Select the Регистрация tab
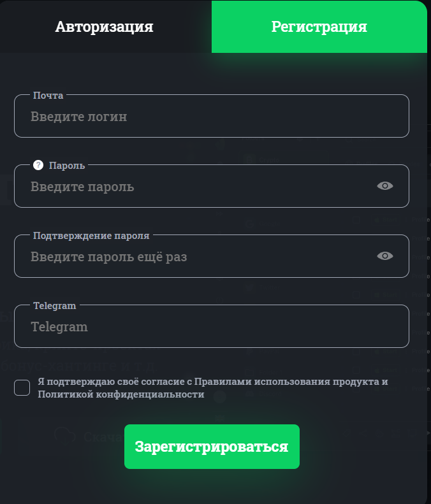 point(319,27)
